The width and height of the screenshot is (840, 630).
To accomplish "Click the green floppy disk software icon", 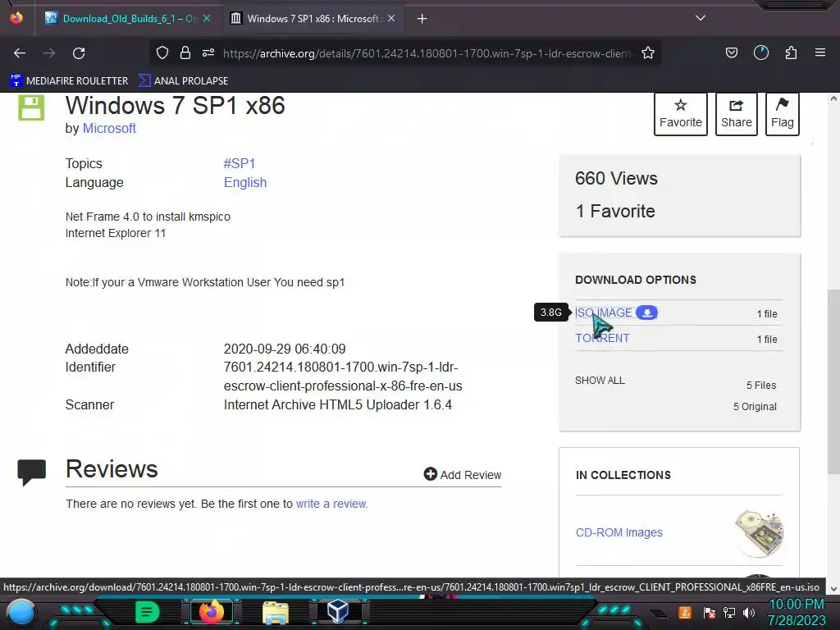I will 31,107.
